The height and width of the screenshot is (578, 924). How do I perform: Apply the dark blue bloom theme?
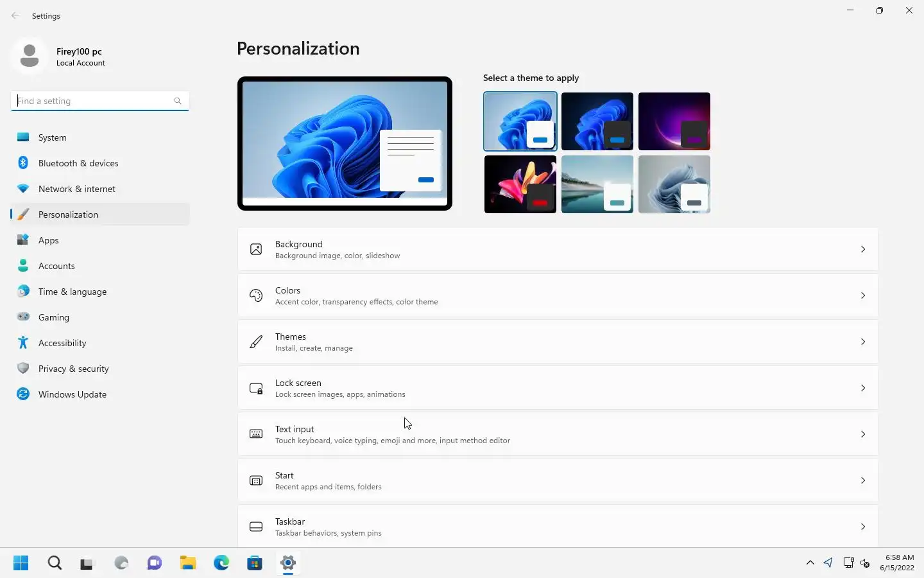pos(597,121)
